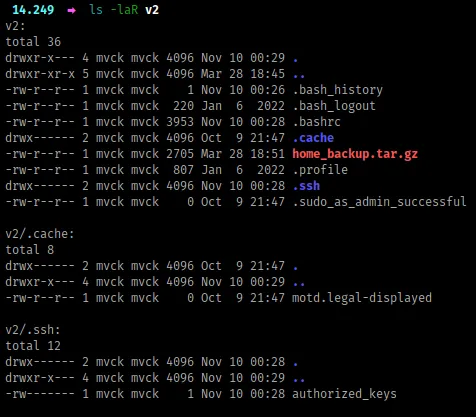Click the 2705 size of home_backup
This screenshot has width=476, height=417.
pyautogui.click(x=180, y=154)
